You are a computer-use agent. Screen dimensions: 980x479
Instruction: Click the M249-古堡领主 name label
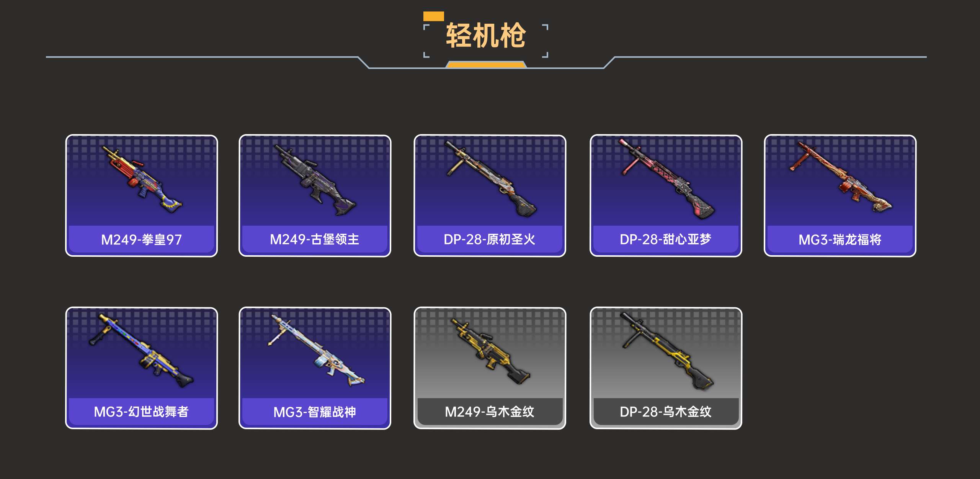(x=315, y=239)
